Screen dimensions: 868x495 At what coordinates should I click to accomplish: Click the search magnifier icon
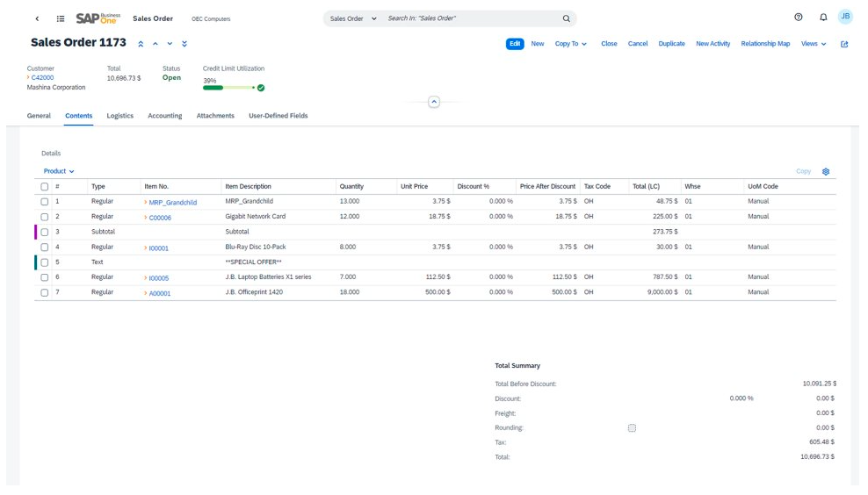click(x=566, y=18)
